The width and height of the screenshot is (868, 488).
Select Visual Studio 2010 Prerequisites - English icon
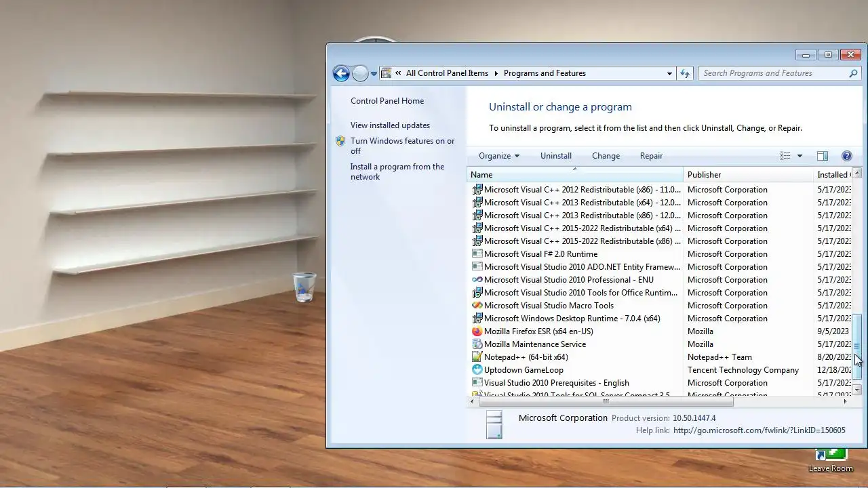click(x=477, y=383)
